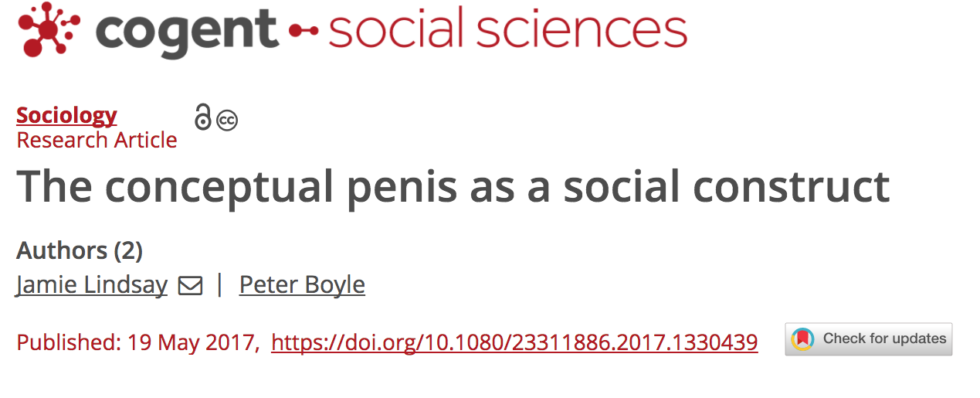Click the Crossmark bookmark icon

click(x=803, y=339)
